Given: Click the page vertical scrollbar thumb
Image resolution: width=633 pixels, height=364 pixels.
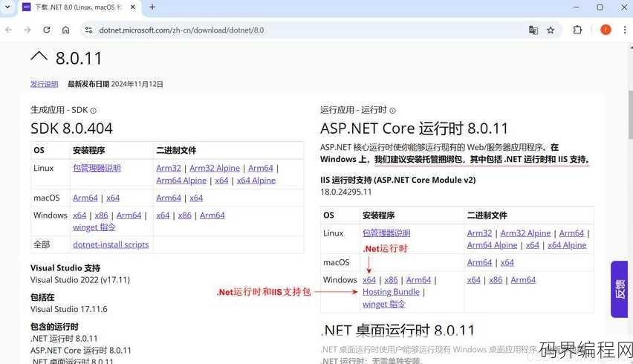Looking at the screenshot, I should pyautogui.click(x=630, y=115).
